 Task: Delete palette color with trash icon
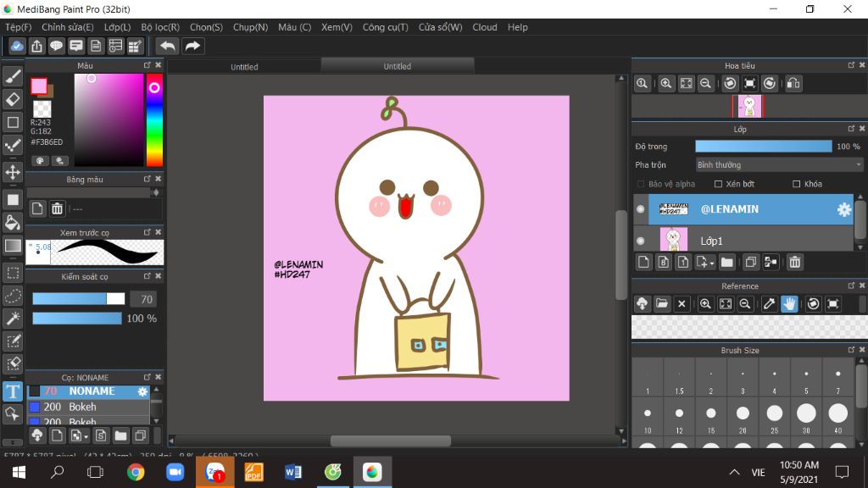point(57,208)
